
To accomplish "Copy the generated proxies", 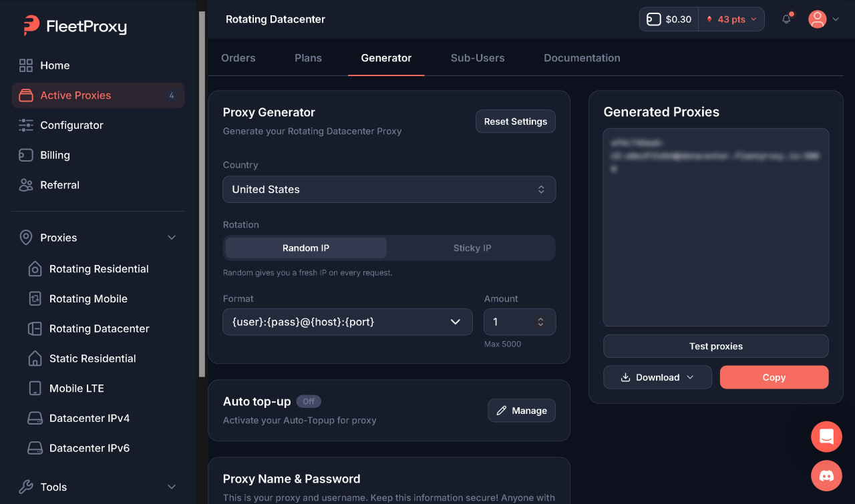I will [x=774, y=377].
